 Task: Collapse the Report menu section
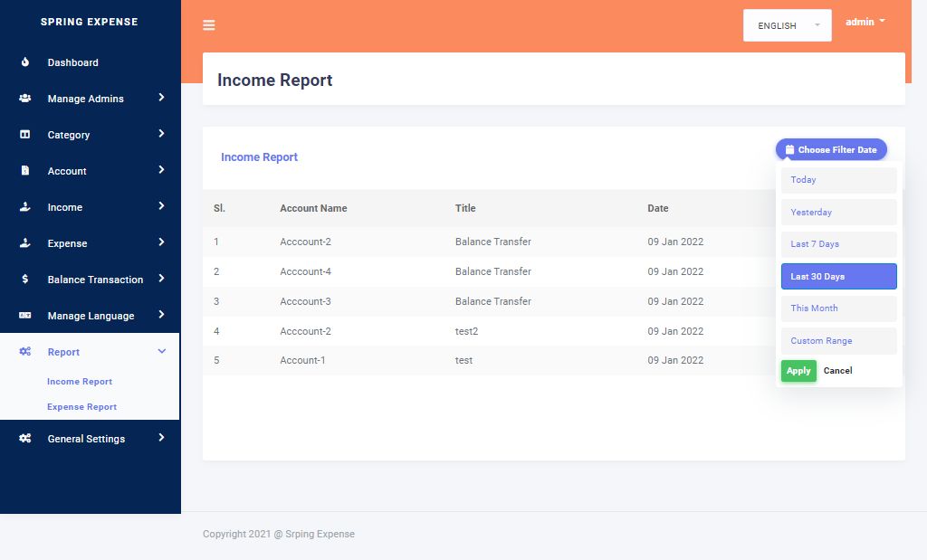pyautogui.click(x=161, y=352)
